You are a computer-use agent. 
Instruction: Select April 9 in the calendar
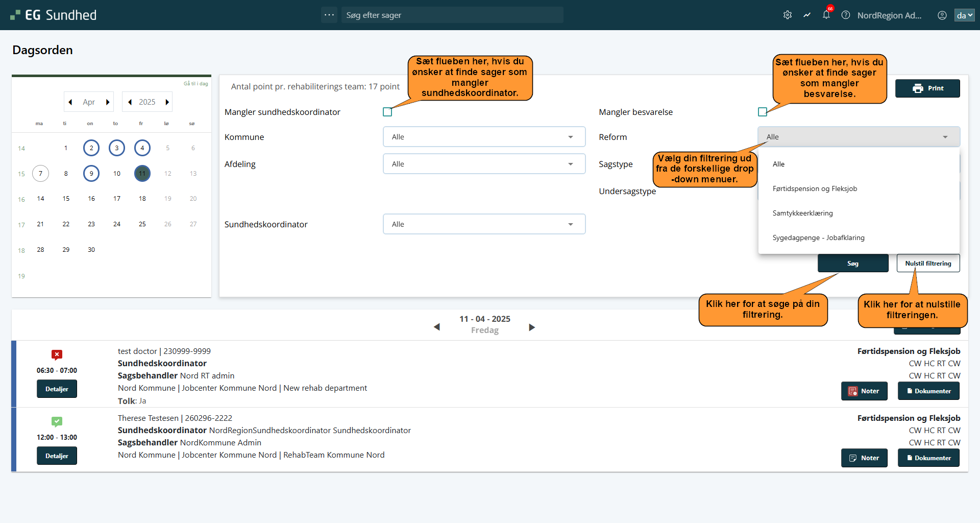tap(91, 174)
